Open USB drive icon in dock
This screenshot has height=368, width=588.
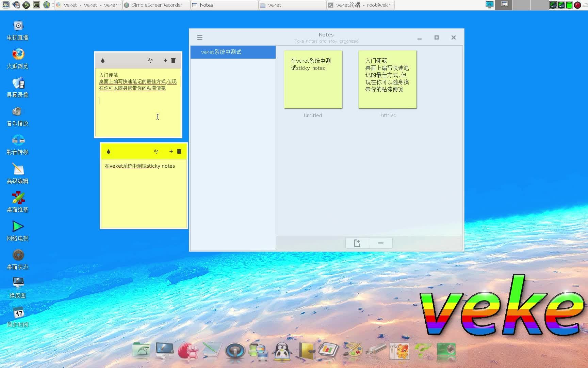pos(376,350)
